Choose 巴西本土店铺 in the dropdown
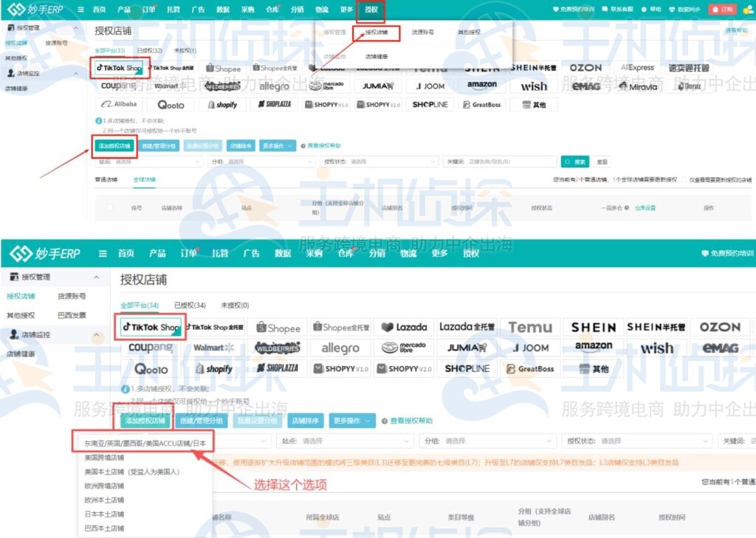This screenshot has width=756, height=538. 104,528
